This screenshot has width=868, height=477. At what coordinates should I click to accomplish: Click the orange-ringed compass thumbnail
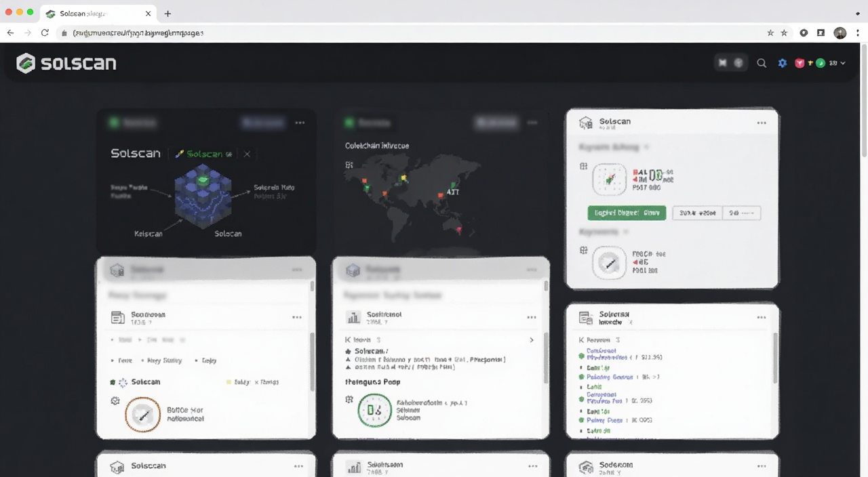[143, 414]
